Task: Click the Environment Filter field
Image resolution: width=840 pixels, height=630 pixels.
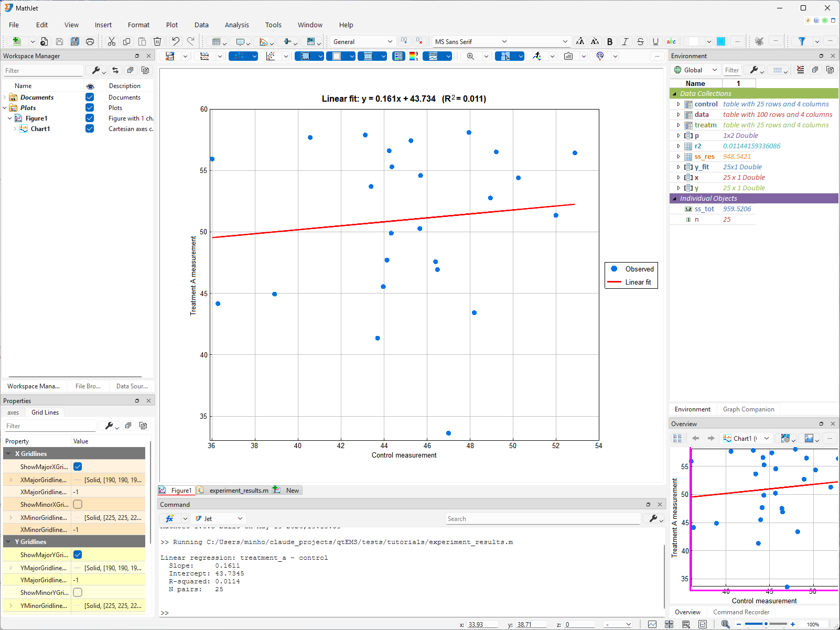Action: [732, 70]
